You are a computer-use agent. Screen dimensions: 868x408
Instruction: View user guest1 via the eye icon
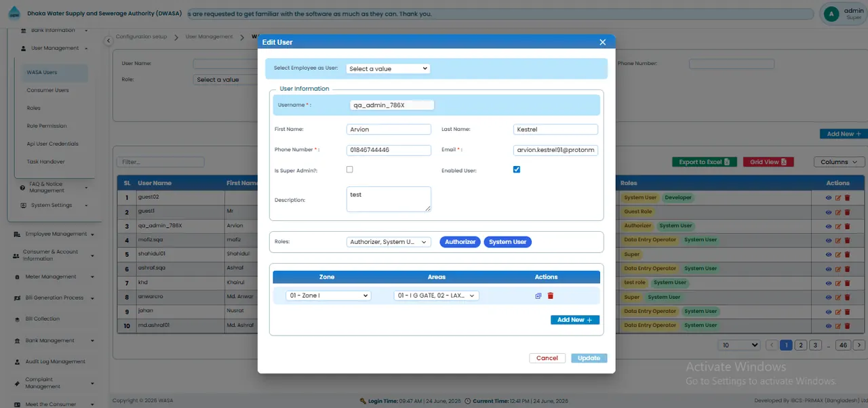(829, 212)
